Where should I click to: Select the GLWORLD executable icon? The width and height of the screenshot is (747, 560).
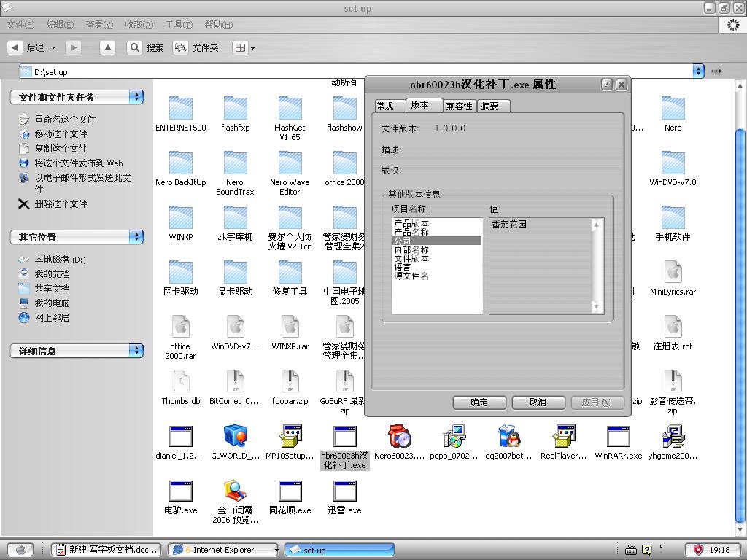coord(235,437)
